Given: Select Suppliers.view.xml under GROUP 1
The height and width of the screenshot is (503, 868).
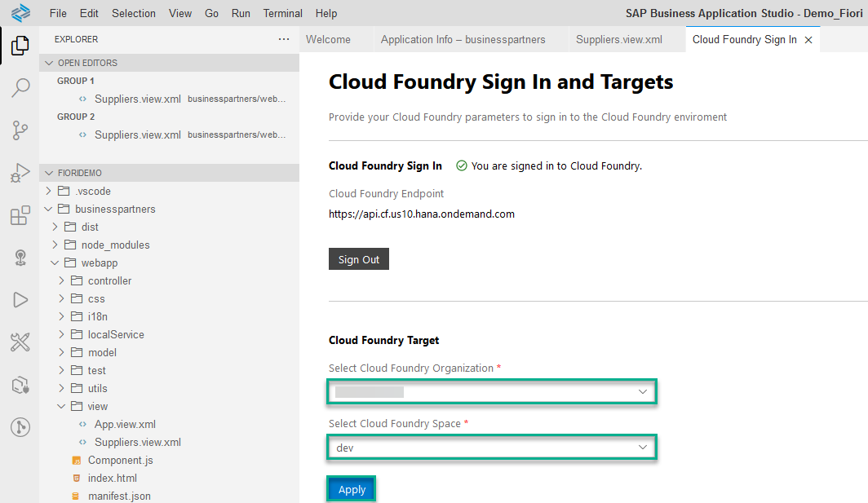Looking at the screenshot, I should click(138, 99).
